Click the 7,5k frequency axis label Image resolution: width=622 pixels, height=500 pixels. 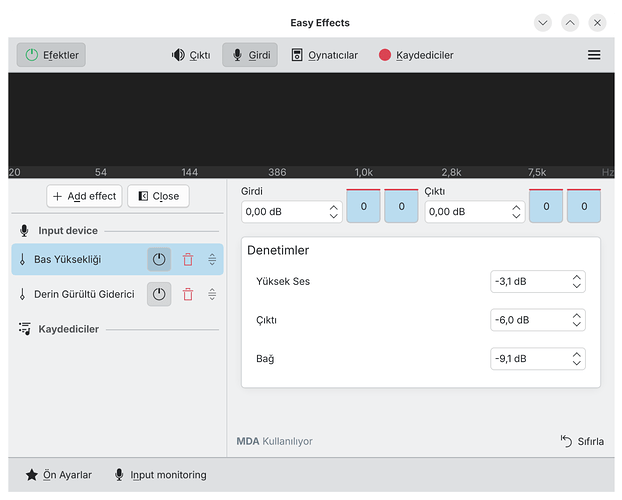(537, 172)
